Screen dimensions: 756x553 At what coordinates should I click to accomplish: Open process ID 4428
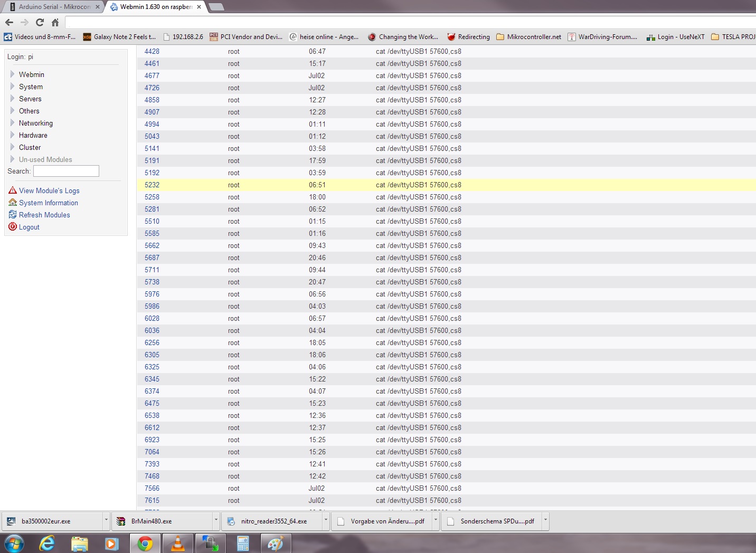coord(152,51)
